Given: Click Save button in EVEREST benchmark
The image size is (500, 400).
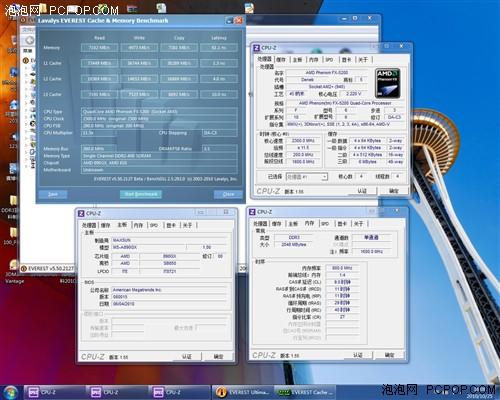Looking at the screenshot, I should coord(53,194).
